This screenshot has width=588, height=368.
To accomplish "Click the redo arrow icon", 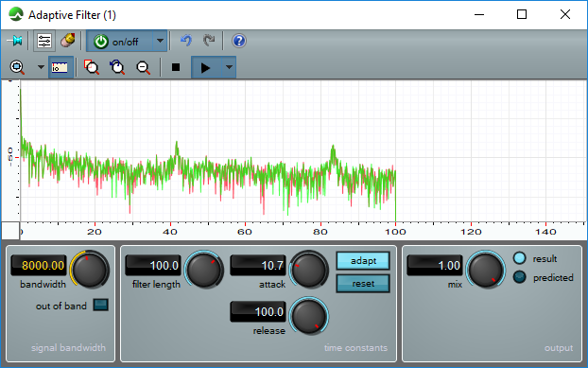I will (209, 40).
